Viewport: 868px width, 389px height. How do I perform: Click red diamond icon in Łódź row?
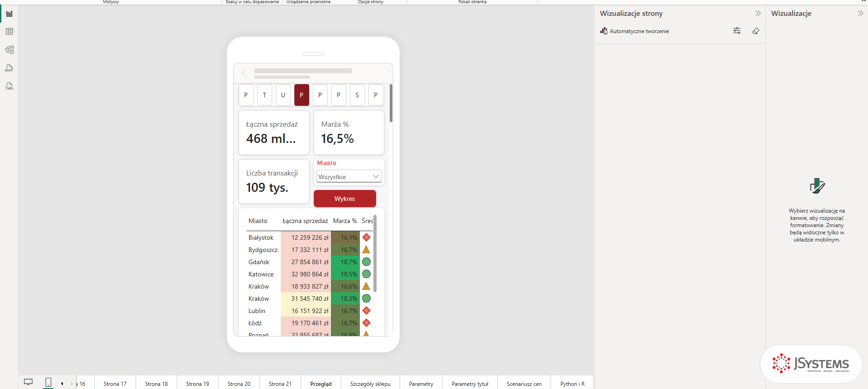pos(366,323)
